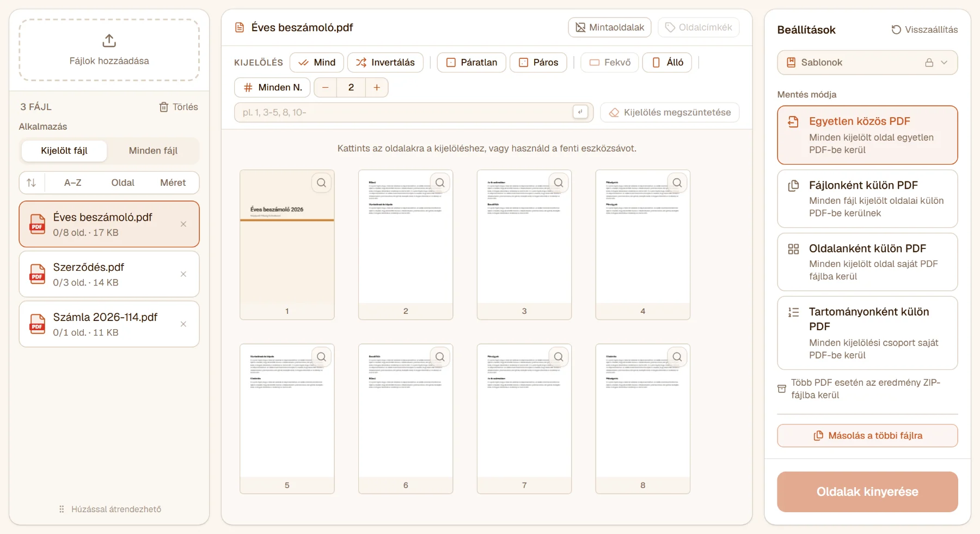Increase Minden N. value with plus

coord(377,87)
